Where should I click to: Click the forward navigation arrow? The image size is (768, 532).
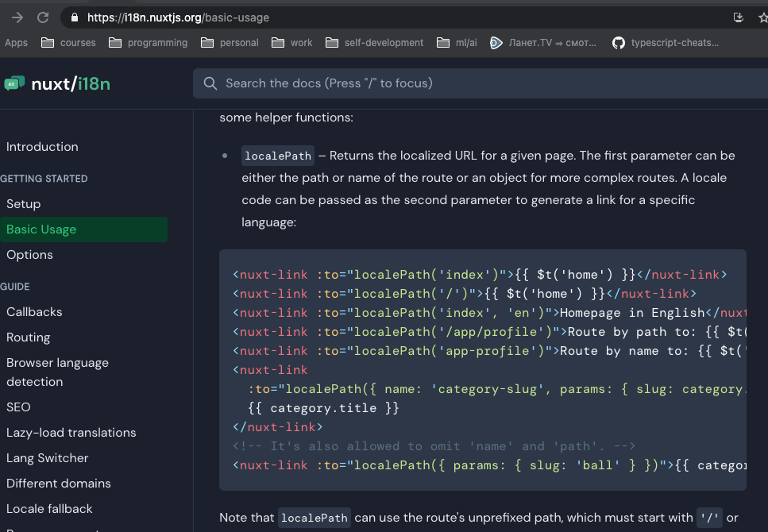click(16, 16)
